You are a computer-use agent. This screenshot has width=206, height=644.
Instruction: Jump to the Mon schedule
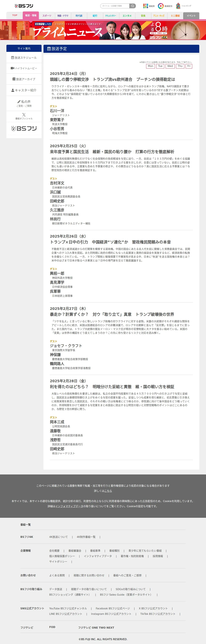150,66
